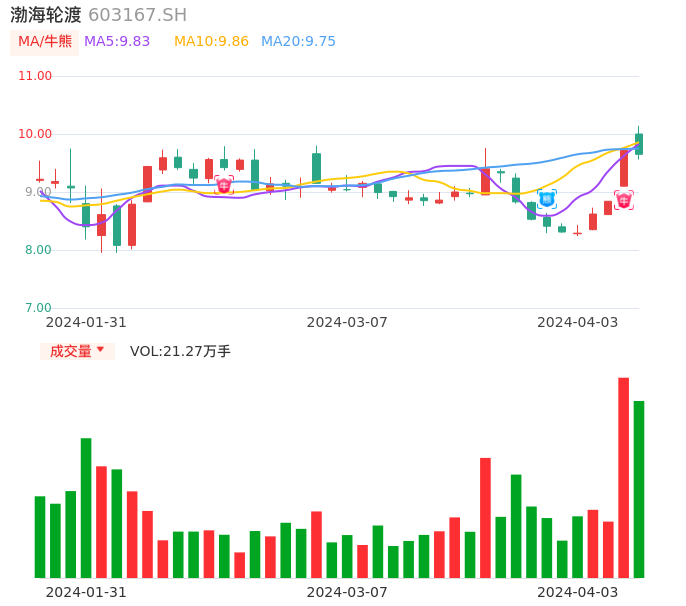Screen dimensions: 686x606
Task: Click the last green candlestick near 10.00
Action: 639,144
